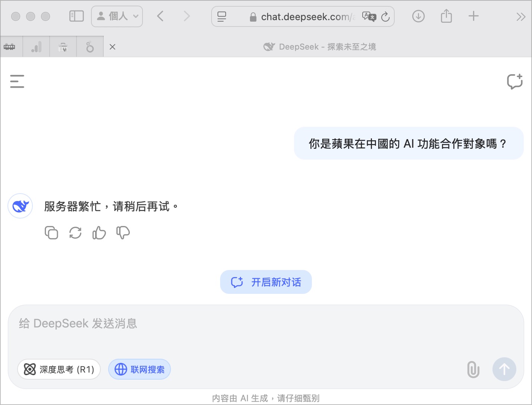Toggle Safari sidebar panel
The width and height of the screenshot is (532, 405).
(76, 16)
